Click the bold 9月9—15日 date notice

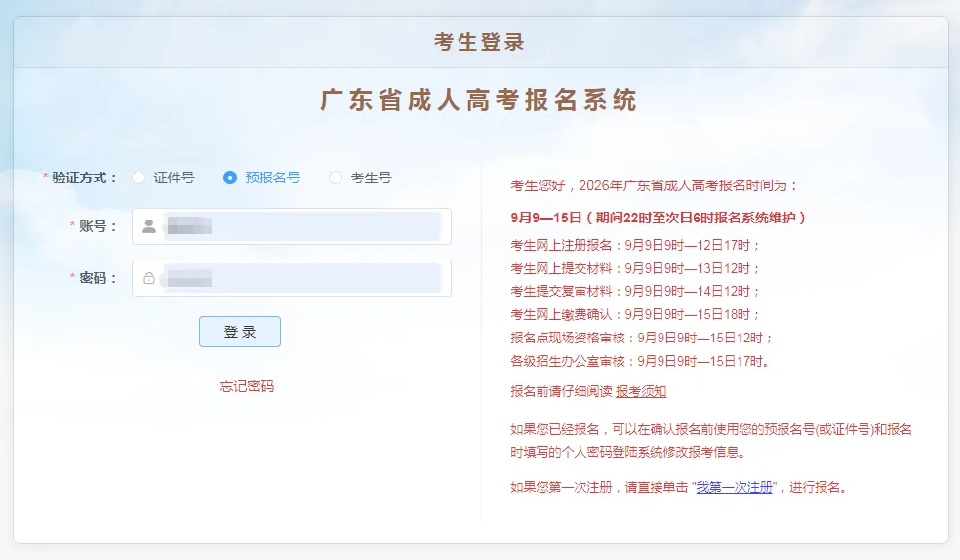[x=659, y=218]
